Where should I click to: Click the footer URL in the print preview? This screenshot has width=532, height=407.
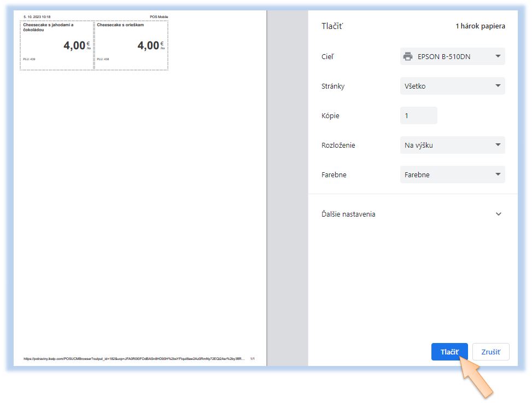[x=134, y=359]
